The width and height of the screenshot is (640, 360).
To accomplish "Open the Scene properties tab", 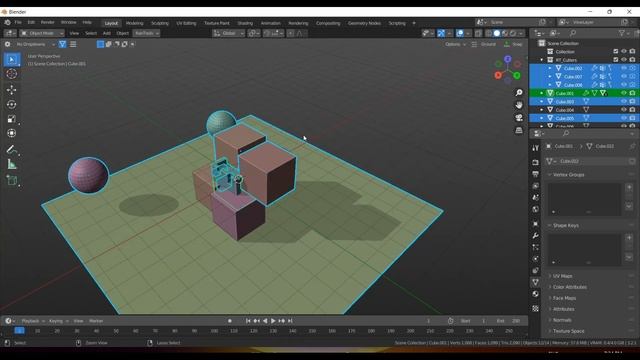I will tap(536, 198).
